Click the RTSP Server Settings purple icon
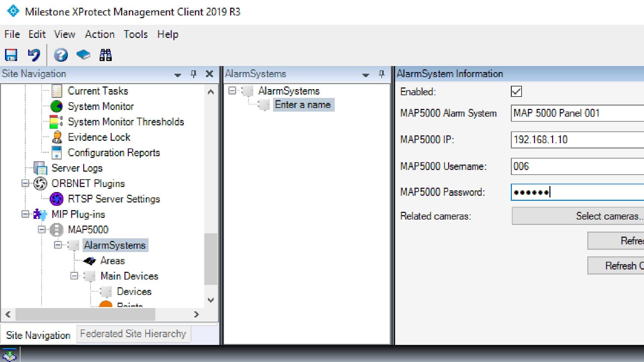 [56, 199]
